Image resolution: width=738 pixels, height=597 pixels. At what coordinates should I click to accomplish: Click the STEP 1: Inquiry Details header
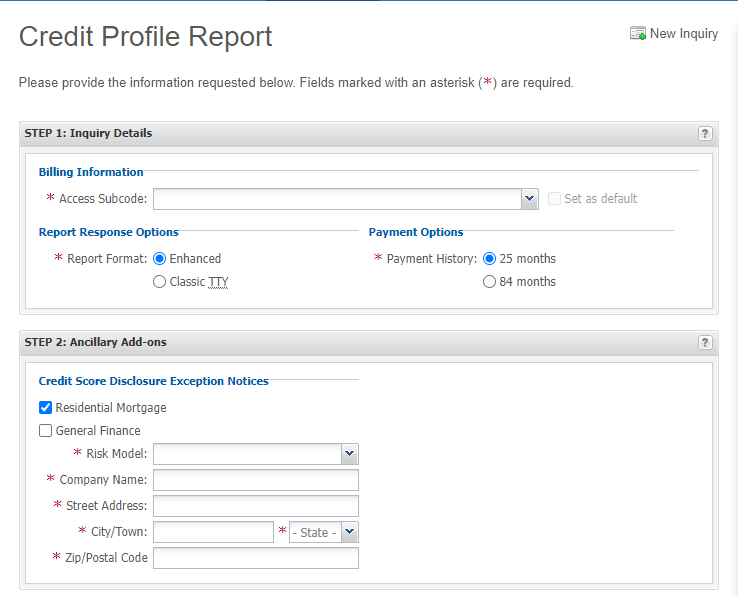click(x=88, y=133)
